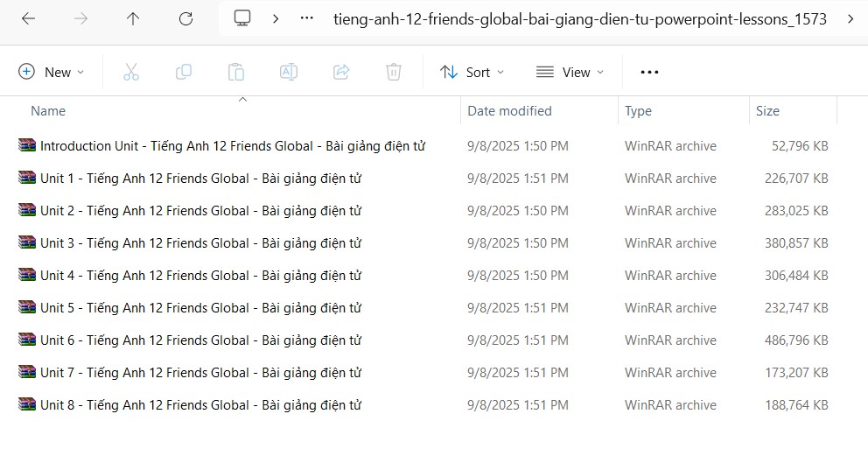868x456 pixels.
Task: Sort by the Type column header
Action: coord(638,110)
